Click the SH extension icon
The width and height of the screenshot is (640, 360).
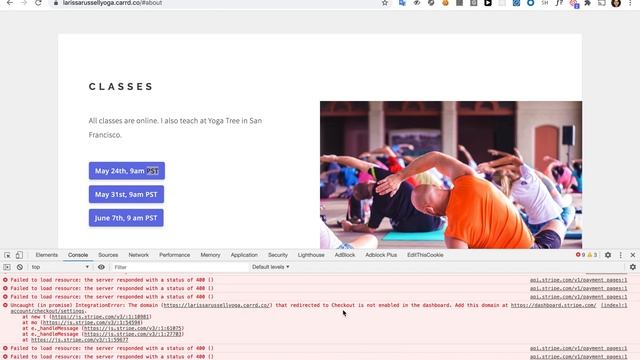coord(545,3)
